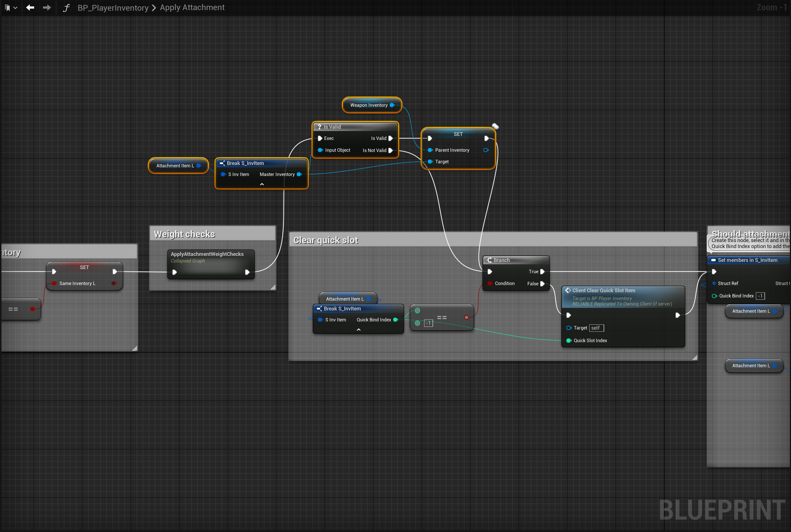Viewport: 791px width, 532px height.
Task: Click the Quick Bind Index value field
Action: tap(760, 296)
